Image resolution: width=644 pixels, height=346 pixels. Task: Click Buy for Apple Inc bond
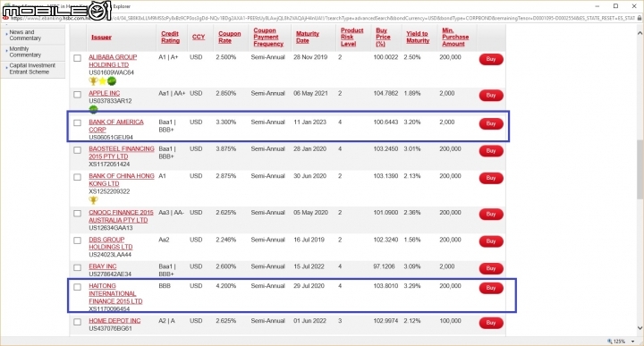(x=491, y=96)
